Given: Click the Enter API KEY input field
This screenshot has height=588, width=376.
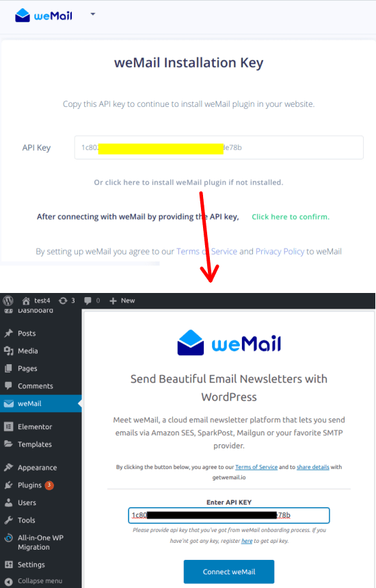Looking at the screenshot, I should click(229, 515).
